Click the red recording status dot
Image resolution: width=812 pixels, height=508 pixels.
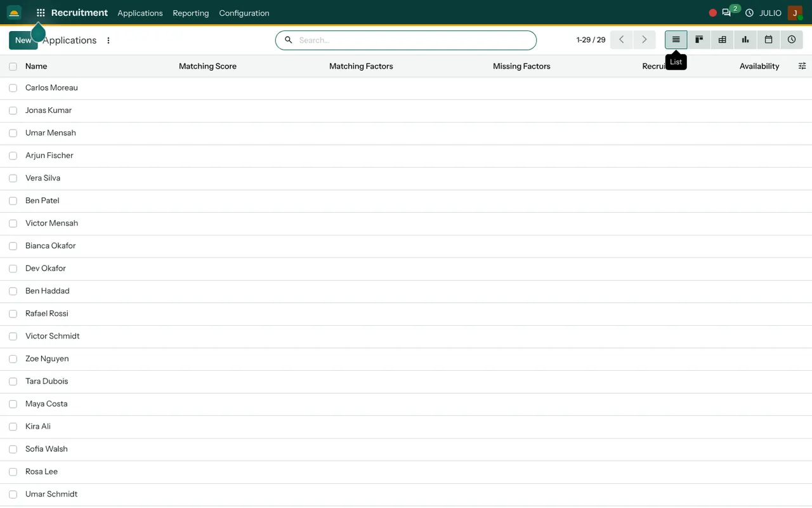coord(713,13)
